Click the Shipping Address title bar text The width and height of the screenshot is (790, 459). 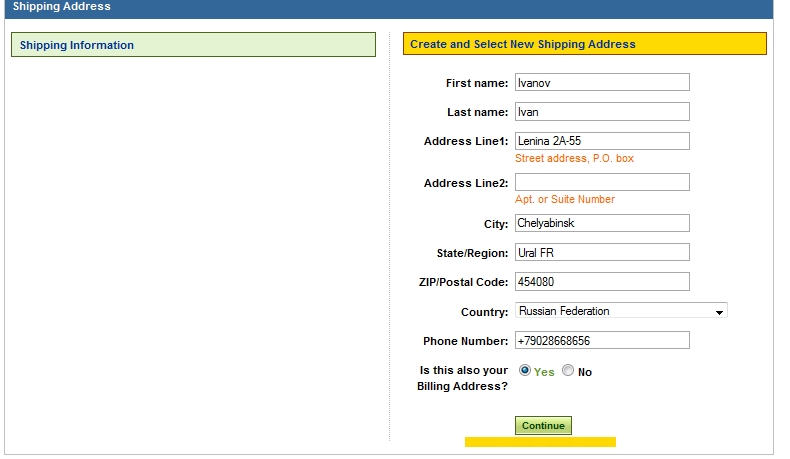pos(61,7)
